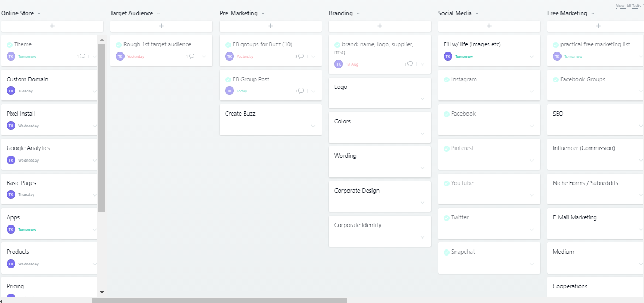Open the Free Marketing column header menu
Image resolution: width=644 pixels, height=303 pixels.
tap(593, 14)
